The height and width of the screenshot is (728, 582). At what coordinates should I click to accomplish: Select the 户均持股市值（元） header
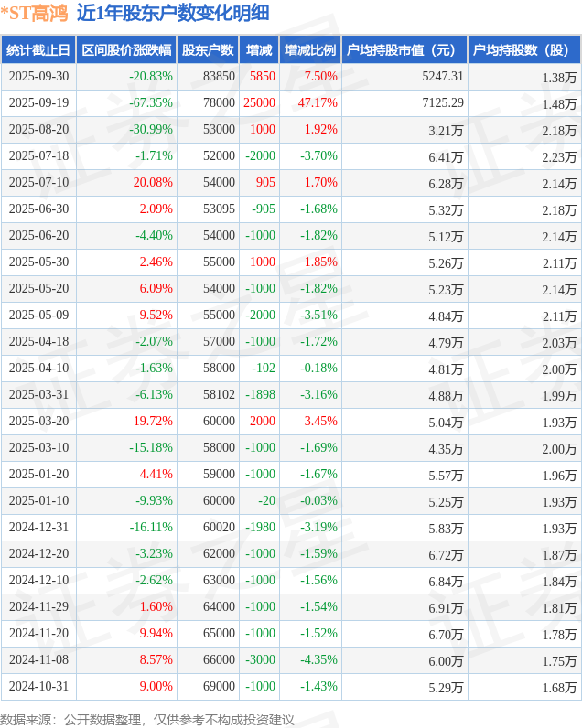tap(404, 50)
